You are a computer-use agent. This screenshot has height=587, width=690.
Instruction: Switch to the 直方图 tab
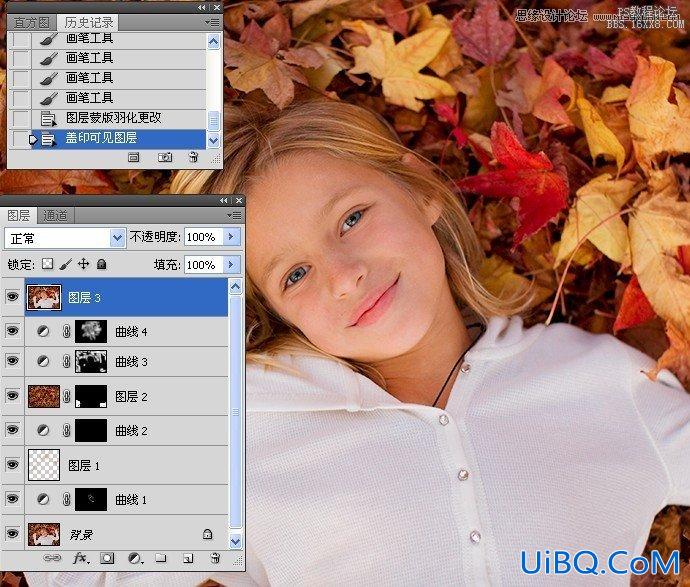[x=31, y=22]
